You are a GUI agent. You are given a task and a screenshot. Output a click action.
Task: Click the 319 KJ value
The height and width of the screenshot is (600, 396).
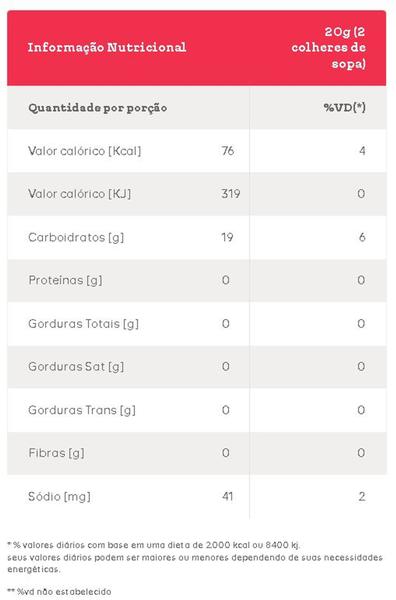point(231,194)
